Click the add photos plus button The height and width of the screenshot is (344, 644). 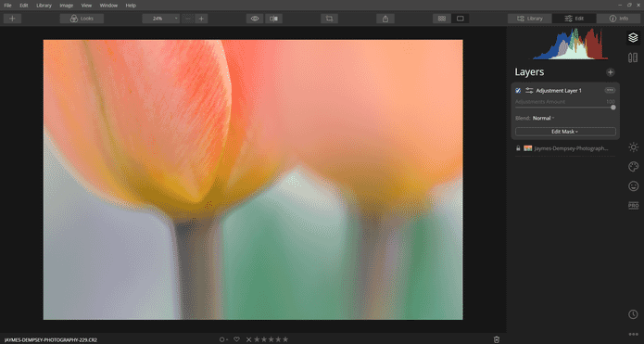click(12, 19)
